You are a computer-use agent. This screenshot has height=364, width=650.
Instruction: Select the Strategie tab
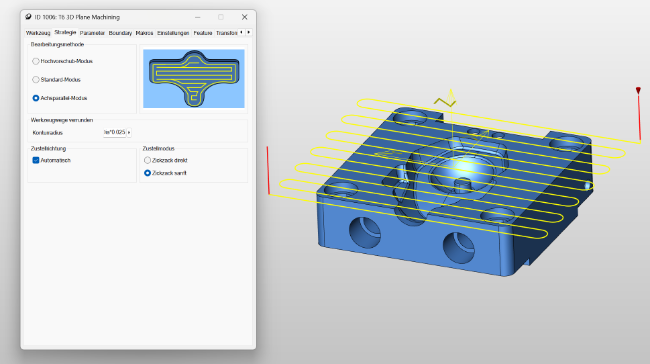(65, 32)
